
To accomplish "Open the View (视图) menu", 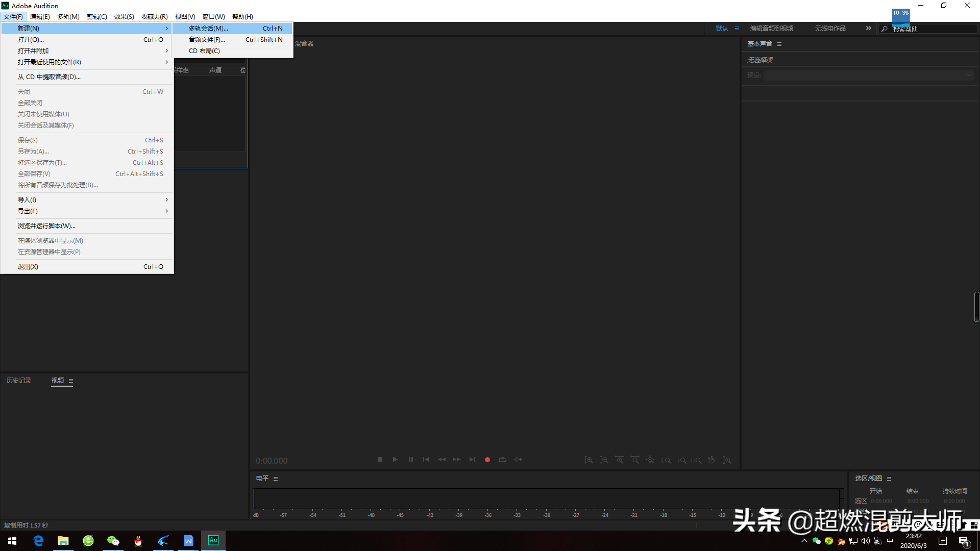I will point(185,17).
